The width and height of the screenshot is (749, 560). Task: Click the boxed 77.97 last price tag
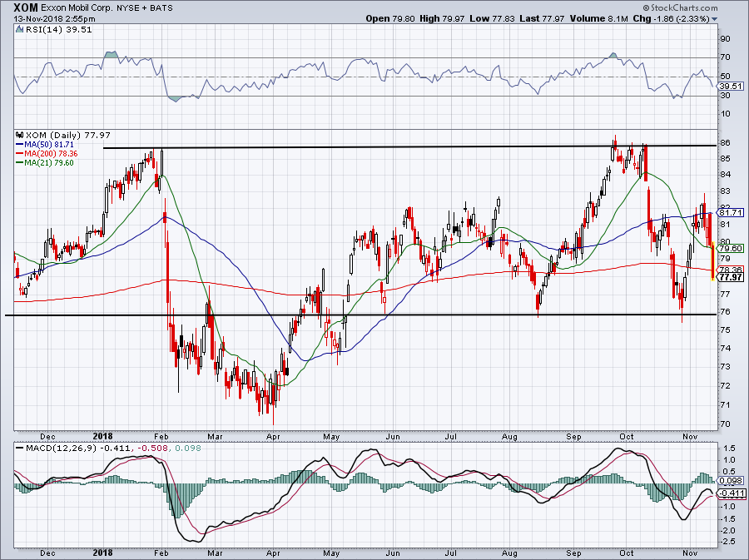coord(731,277)
